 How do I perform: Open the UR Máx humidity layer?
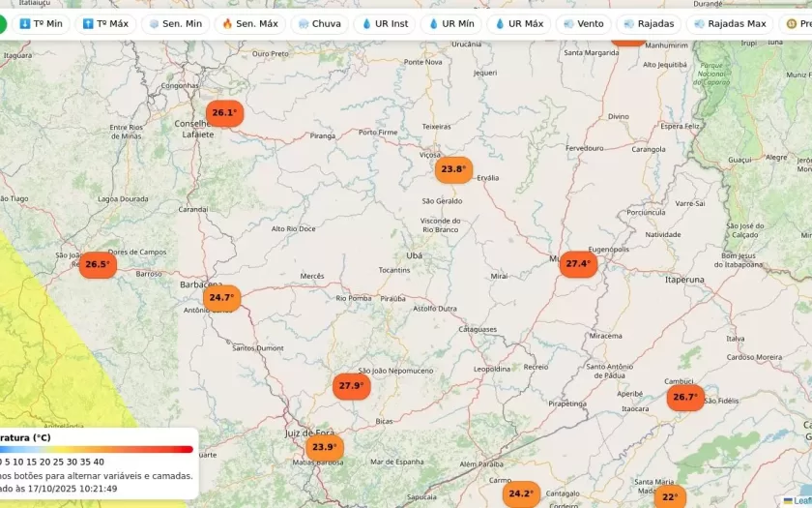coord(519,23)
